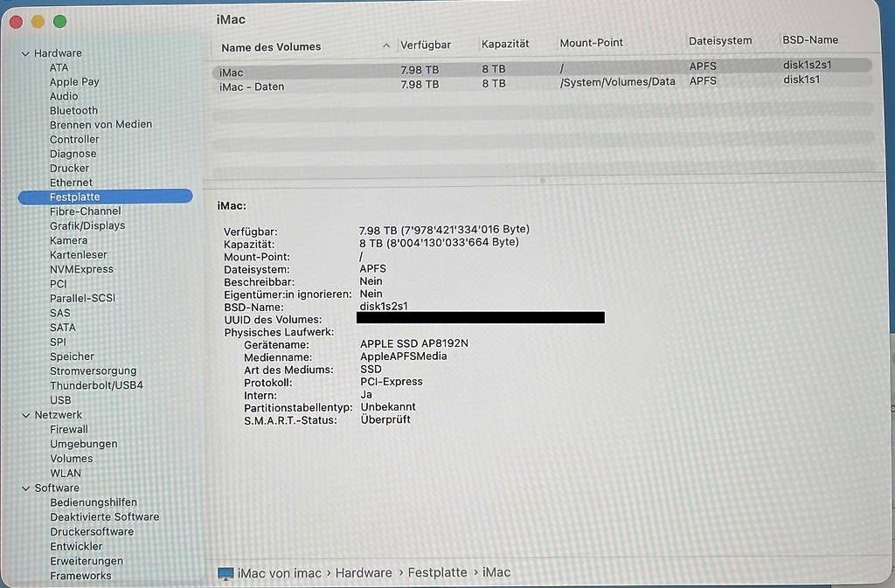
Task: Sort by Verfügbar column header
Action: [x=426, y=45]
